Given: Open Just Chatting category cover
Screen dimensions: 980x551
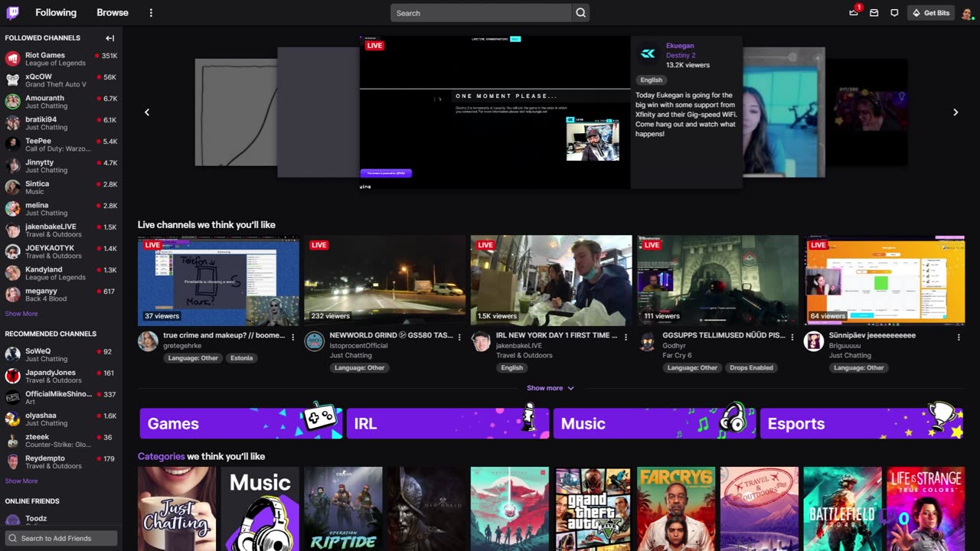Looking at the screenshot, I should (177, 509).
